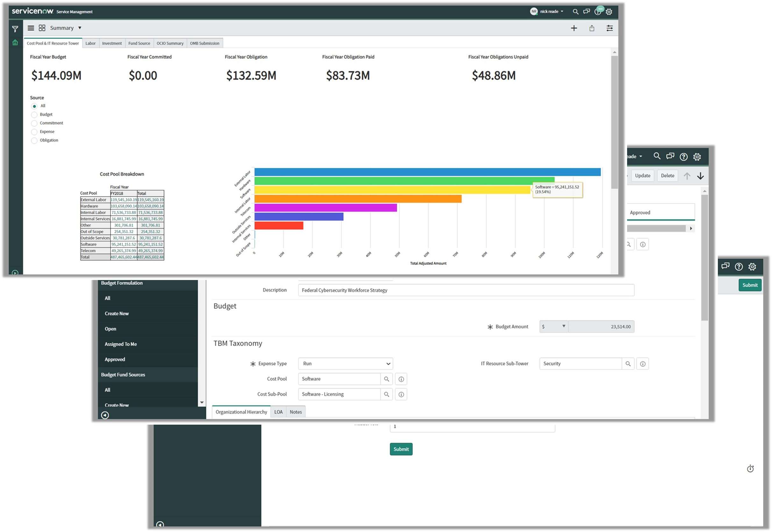Viewport: 772px width, 532px height.
Task: Click the Description input field
Action: 467,290
